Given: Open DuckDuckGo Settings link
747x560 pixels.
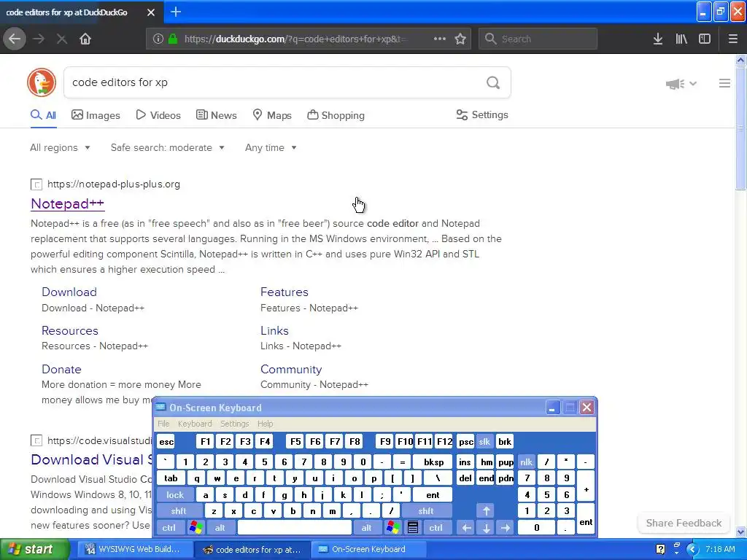Looking at the screenshot, I should (482, 114).
